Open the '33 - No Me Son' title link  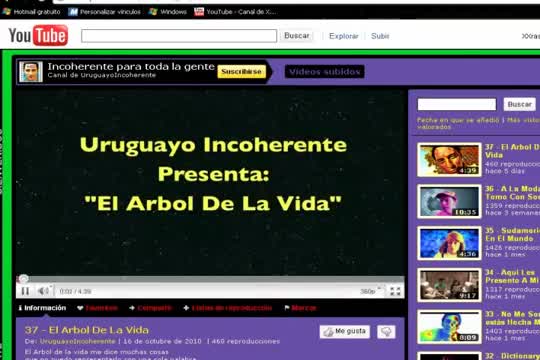pos(512,318)
